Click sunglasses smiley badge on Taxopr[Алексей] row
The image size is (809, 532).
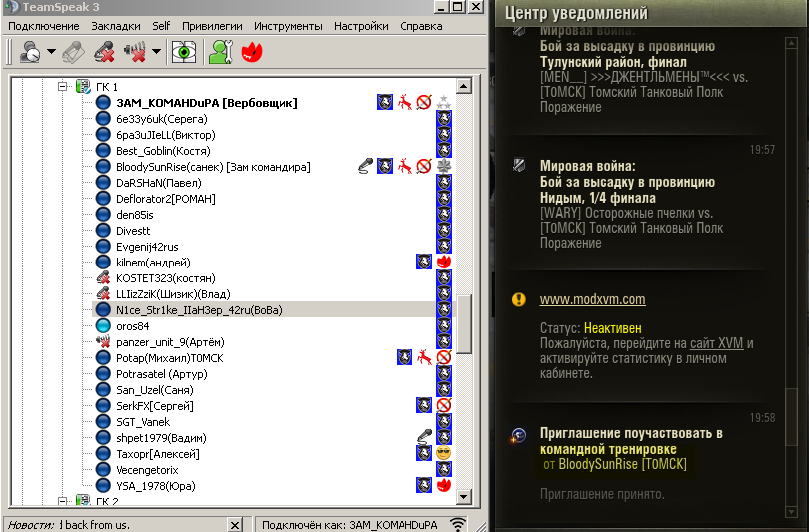(x=444, y=453)
